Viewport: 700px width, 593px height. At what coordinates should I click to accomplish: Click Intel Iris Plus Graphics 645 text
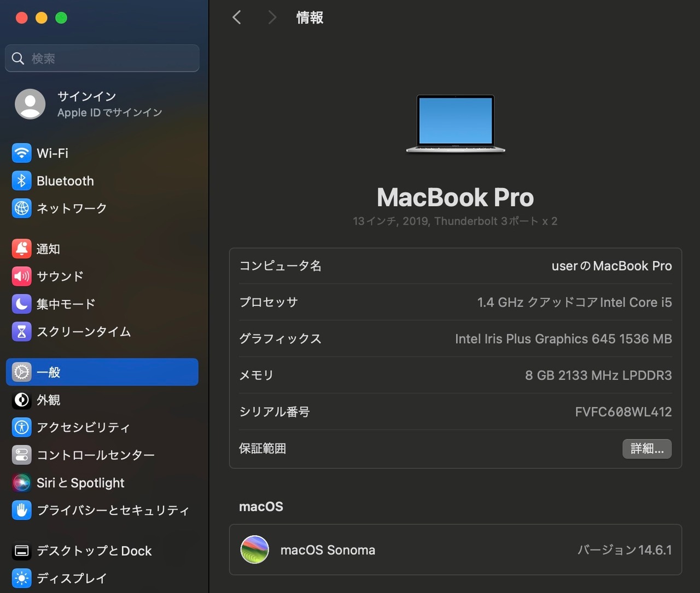[563, 339]
